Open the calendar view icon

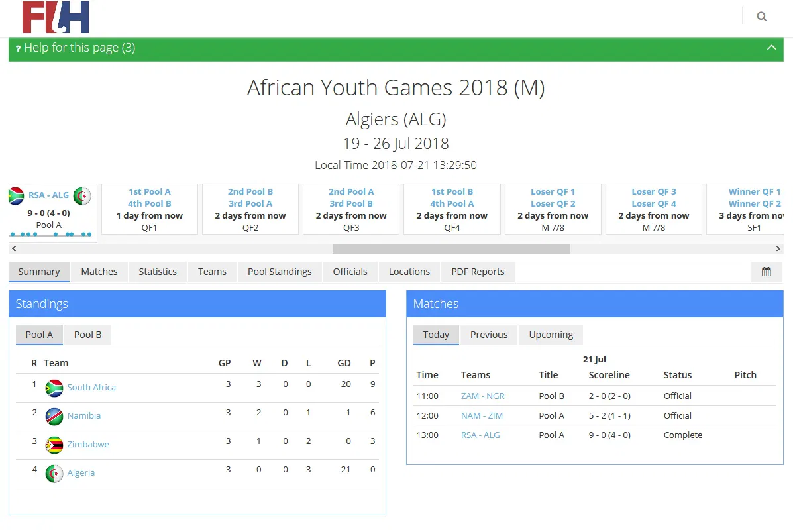pos(767,272)
